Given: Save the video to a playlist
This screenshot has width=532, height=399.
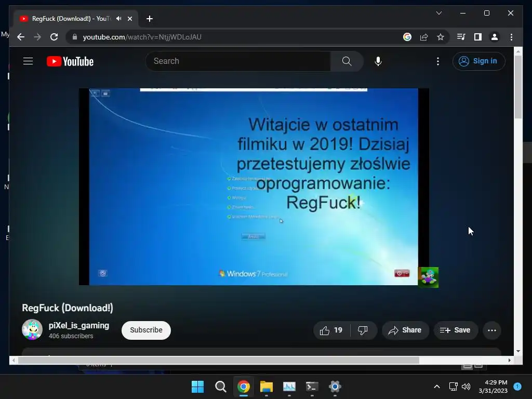Looking at the screenshot, I should click(455, 330).
